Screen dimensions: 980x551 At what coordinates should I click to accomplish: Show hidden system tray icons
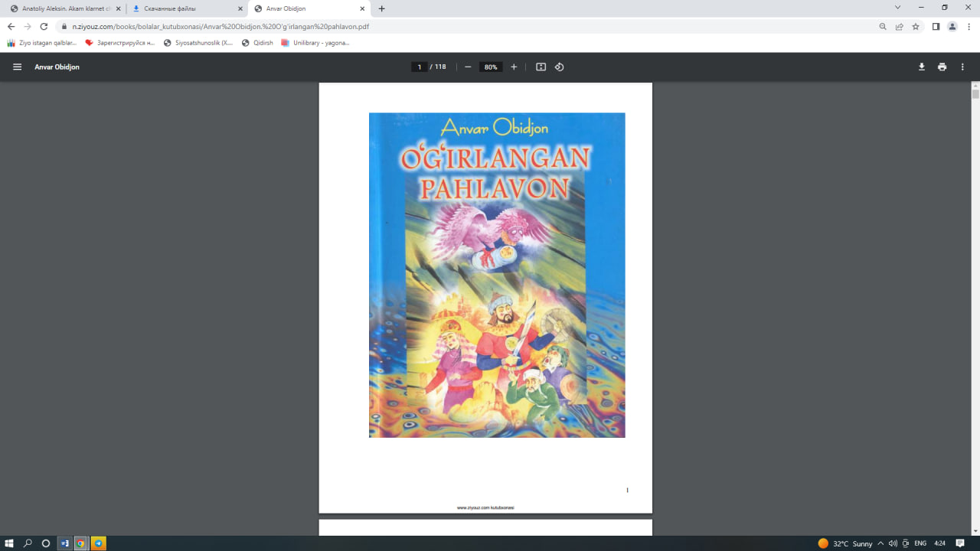880,543
